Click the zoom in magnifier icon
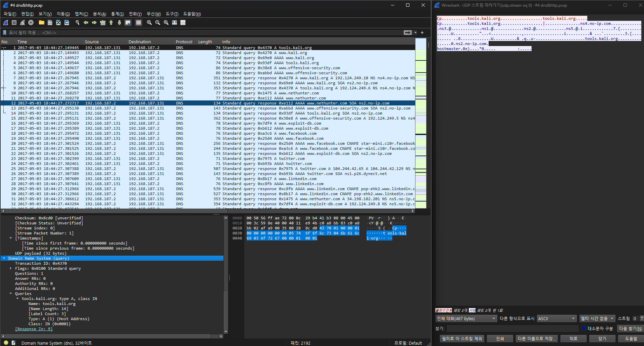Viewport: 644px width, 346px height. (x=149, y=23)
